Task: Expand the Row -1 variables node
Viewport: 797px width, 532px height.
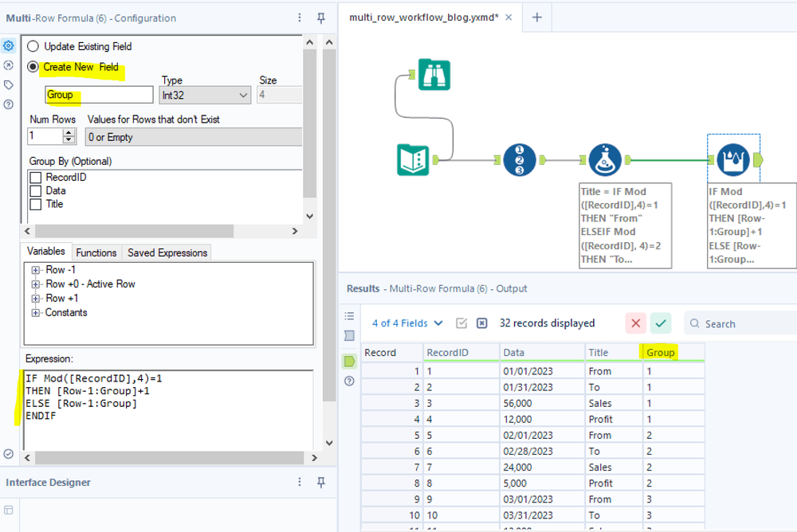Action: tap(36, 270)
